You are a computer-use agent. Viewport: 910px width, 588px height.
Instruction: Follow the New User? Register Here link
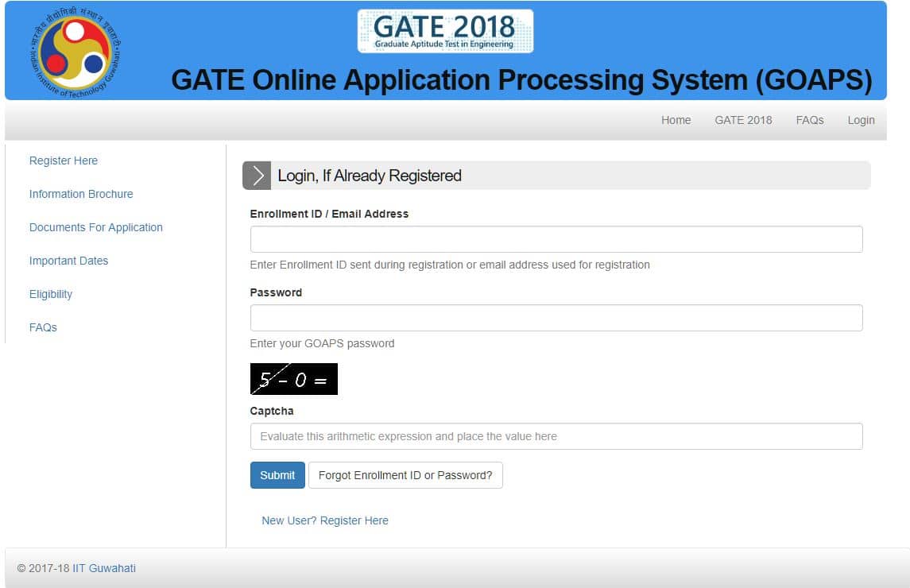point(325,520)
